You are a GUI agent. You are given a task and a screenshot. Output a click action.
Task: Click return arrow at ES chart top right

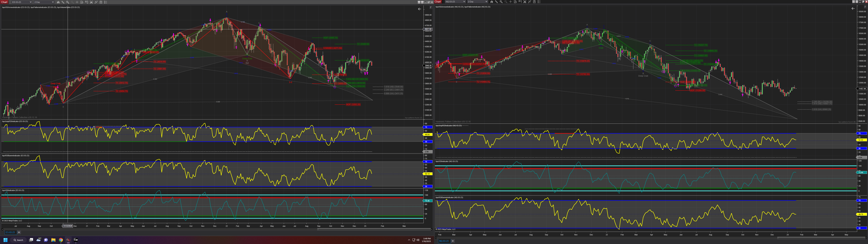420,9
